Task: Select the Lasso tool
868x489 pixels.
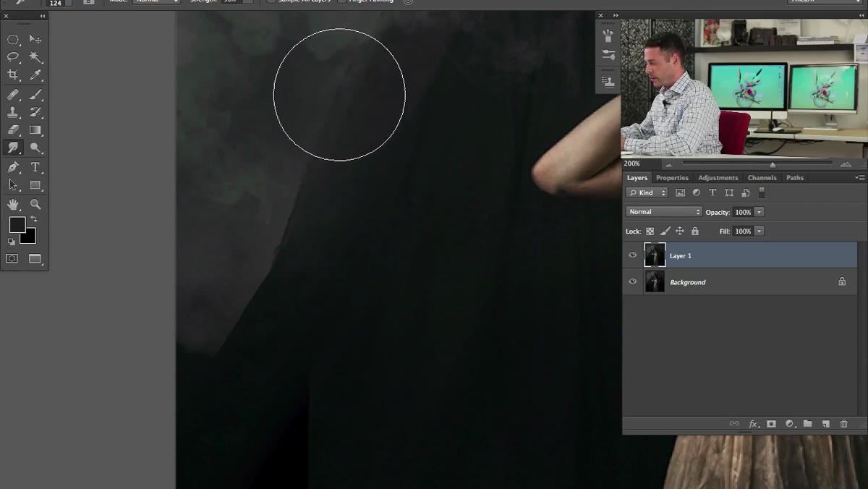Action: tap(13, 56)
